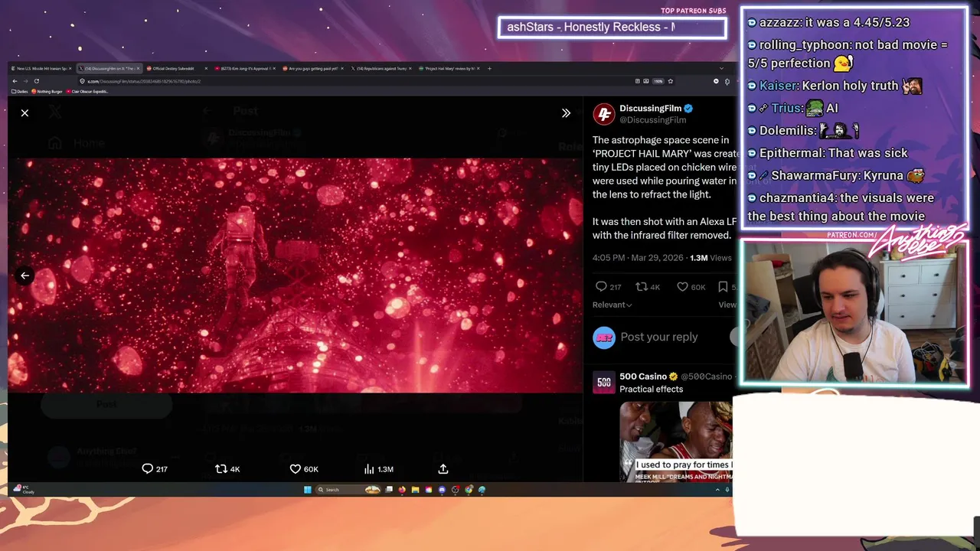Switch to Kim Jong-Il's Approval tab
980x551 pixels.
coord(245,68)
